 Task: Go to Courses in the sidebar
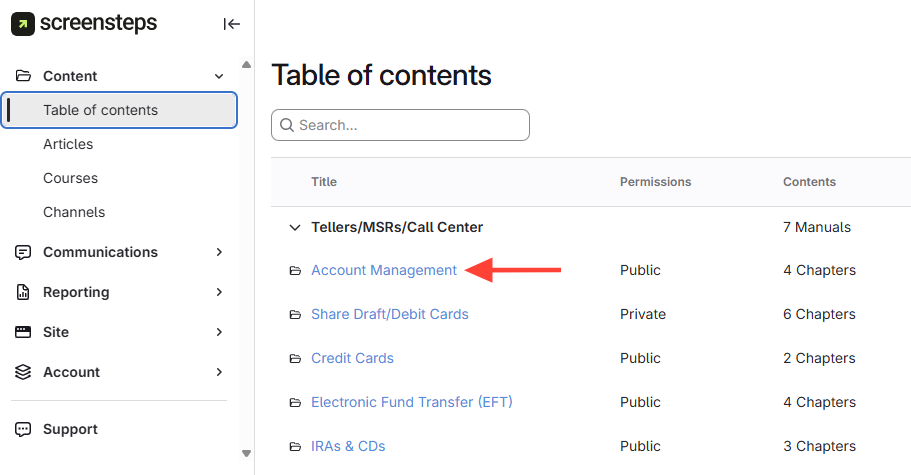pyautogui.click(x=70, y=178)
